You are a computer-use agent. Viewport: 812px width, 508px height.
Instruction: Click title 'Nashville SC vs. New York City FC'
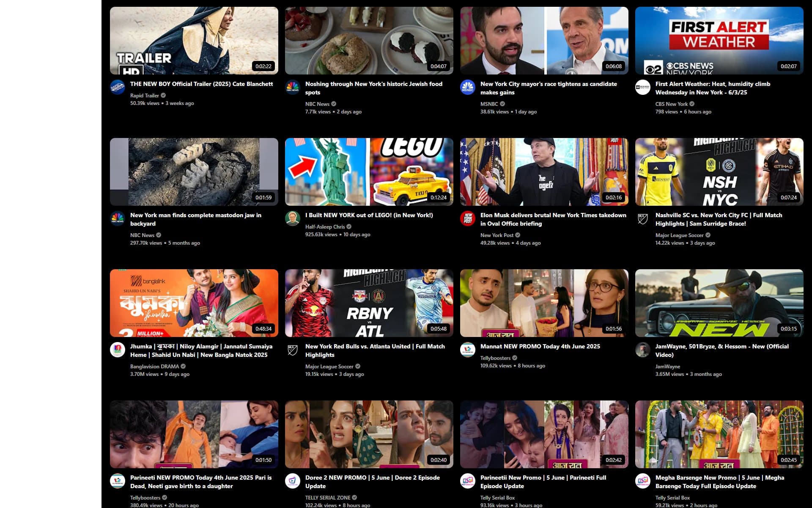pyautogui.click(x=719, y=219)
